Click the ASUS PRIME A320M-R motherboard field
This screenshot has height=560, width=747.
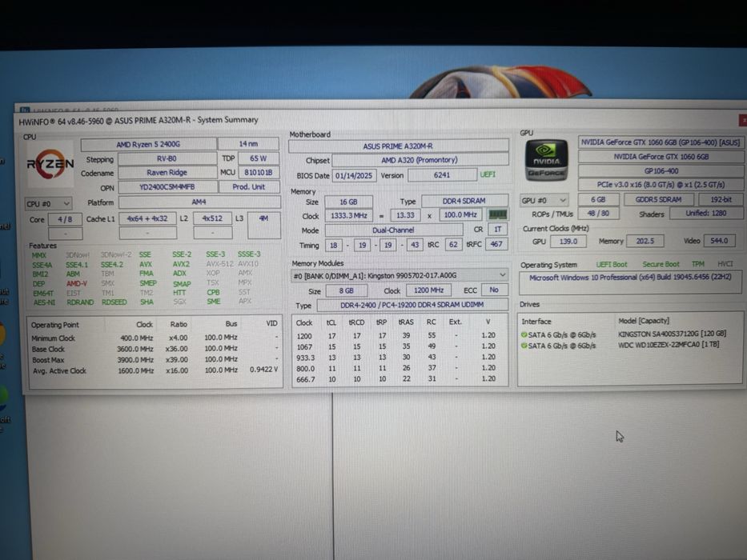pyautogui.click(x=398, y=146)
